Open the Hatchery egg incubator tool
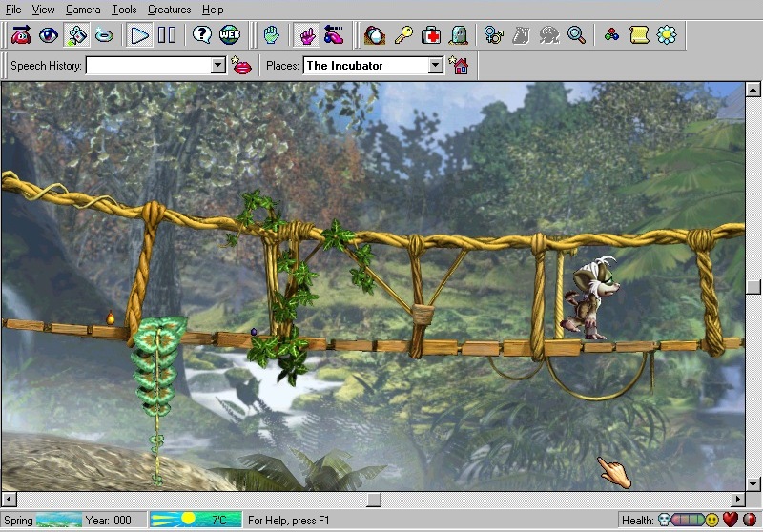Viewport: 763px width, 532px height. [375, 35]
